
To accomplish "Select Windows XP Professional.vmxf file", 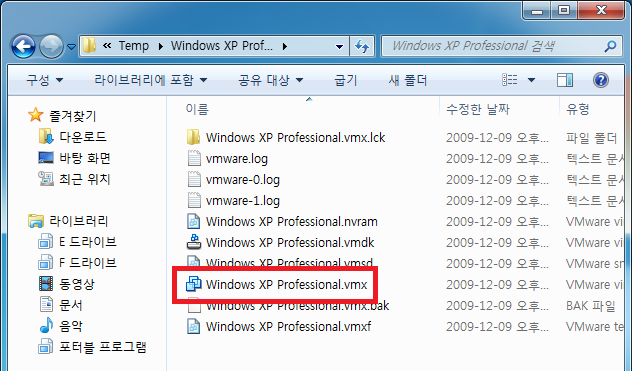I will (289, 326).
